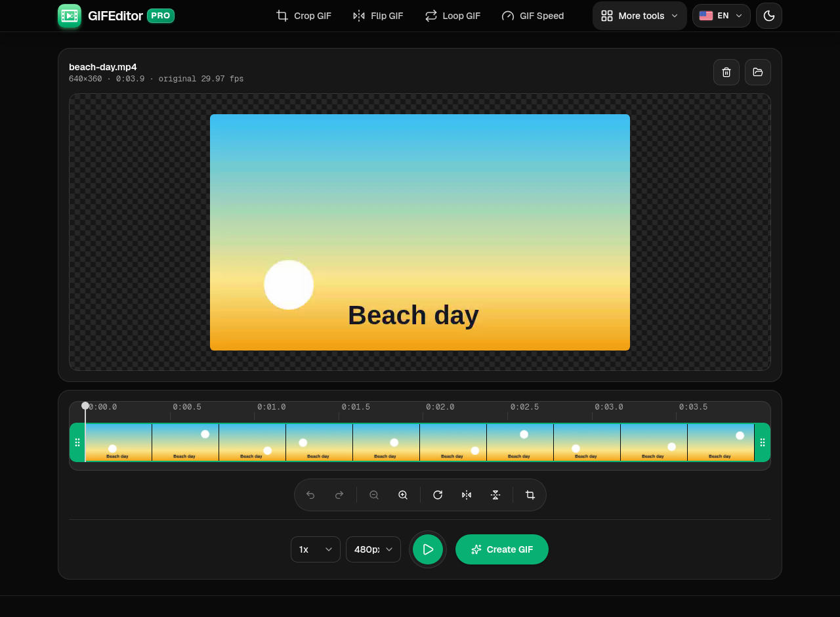Open the Crop GIF tool

point(304,16)
